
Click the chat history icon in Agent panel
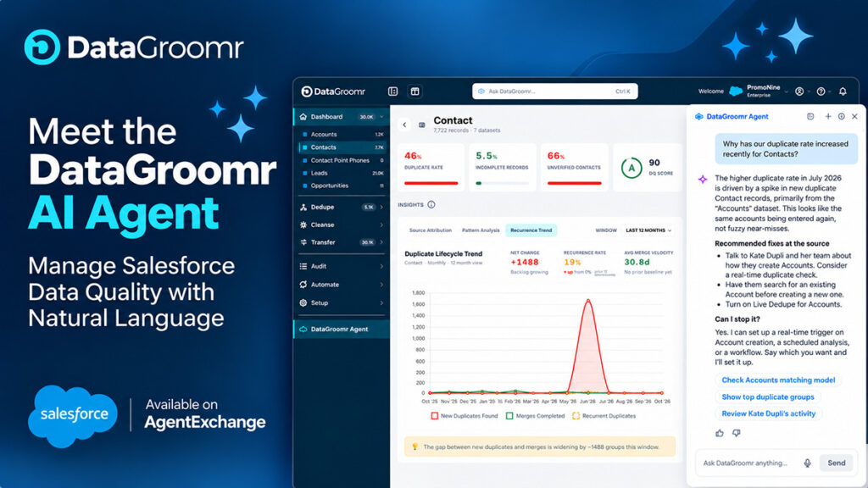pyautogui.click(x=810, y=117)
